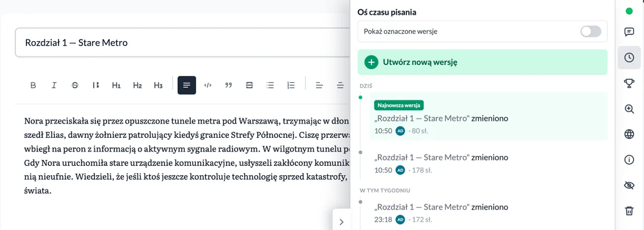Open the Najnowsza wersja entry at 10:50

(x=489, y=116)
